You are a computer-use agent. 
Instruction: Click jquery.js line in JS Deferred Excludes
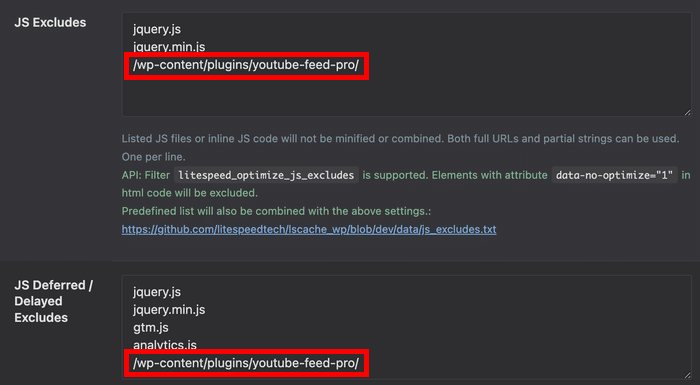157,292
